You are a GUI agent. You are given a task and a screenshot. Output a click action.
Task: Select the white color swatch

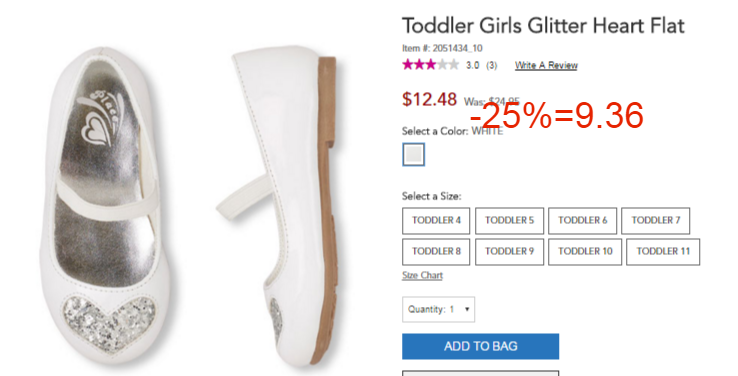(414, 155)
